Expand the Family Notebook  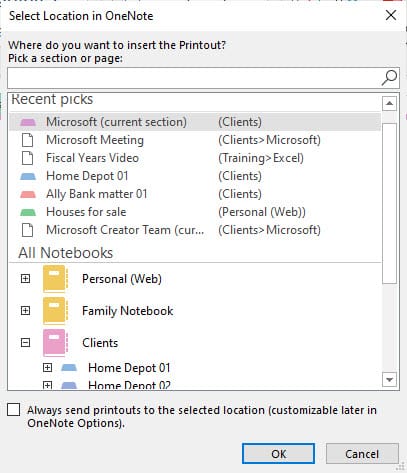pos(25,311)
